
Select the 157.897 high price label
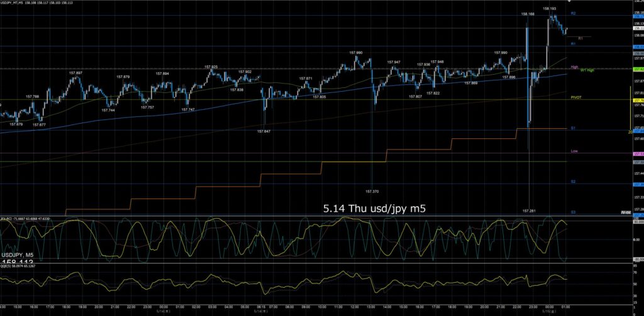(x=75, y=73)
